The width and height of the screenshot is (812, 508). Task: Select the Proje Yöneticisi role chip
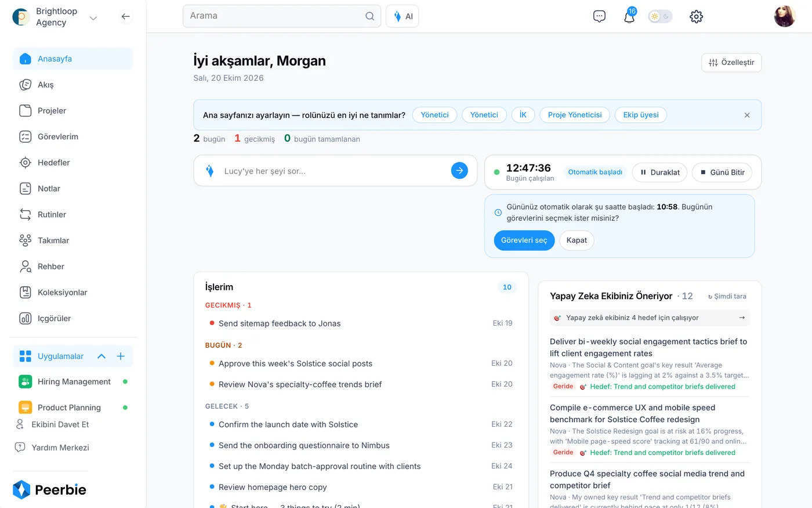pos(575,115)
